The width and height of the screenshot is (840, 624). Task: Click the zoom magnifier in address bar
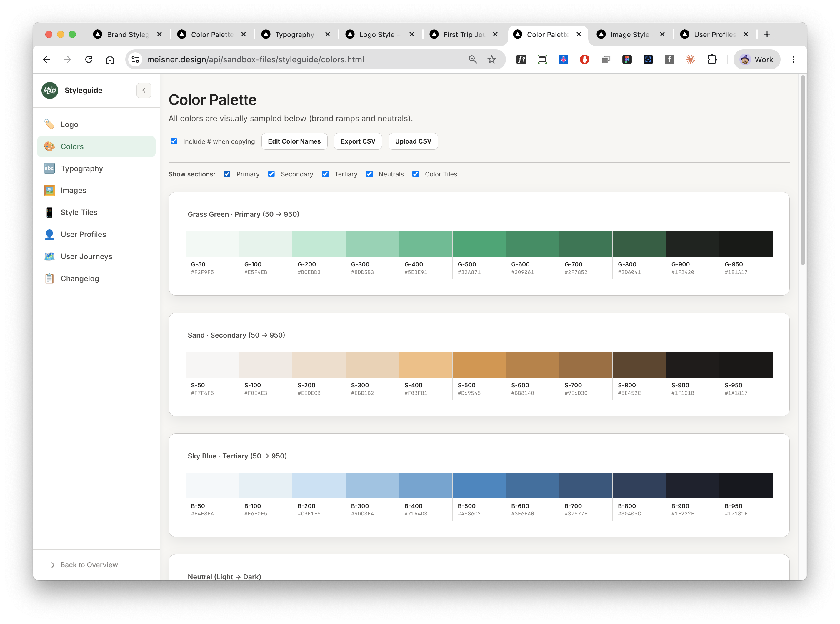(x=472, y=59)
